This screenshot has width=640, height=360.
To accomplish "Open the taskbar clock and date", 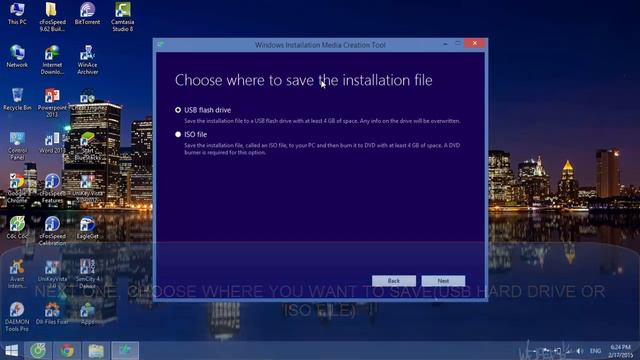I will click(620, 351).
